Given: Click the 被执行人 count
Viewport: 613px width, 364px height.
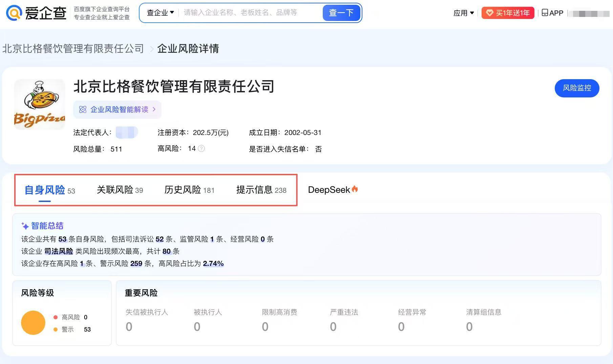Looking at the screenshot, I should coord(197,327).
